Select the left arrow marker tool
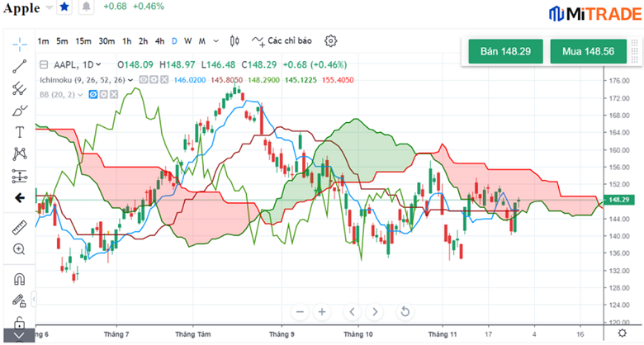The width and height of the screenshot is (644, 345). [x=19, y=198]
